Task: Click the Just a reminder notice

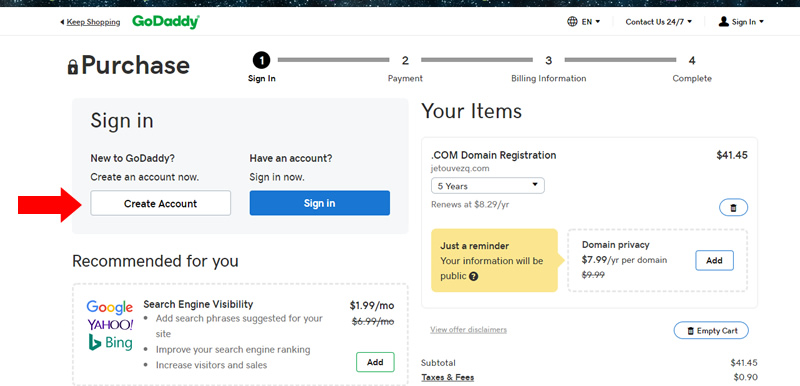Action: [x=494, y=261]
